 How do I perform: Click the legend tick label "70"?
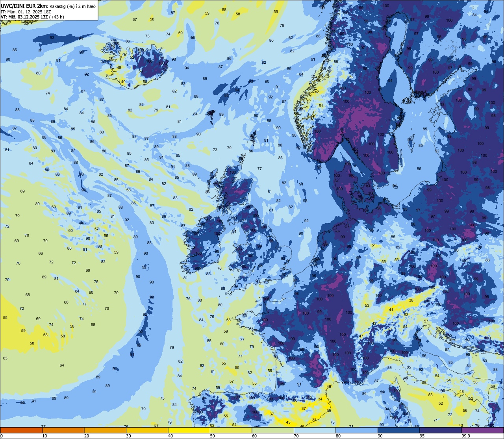tap(296, 436)
